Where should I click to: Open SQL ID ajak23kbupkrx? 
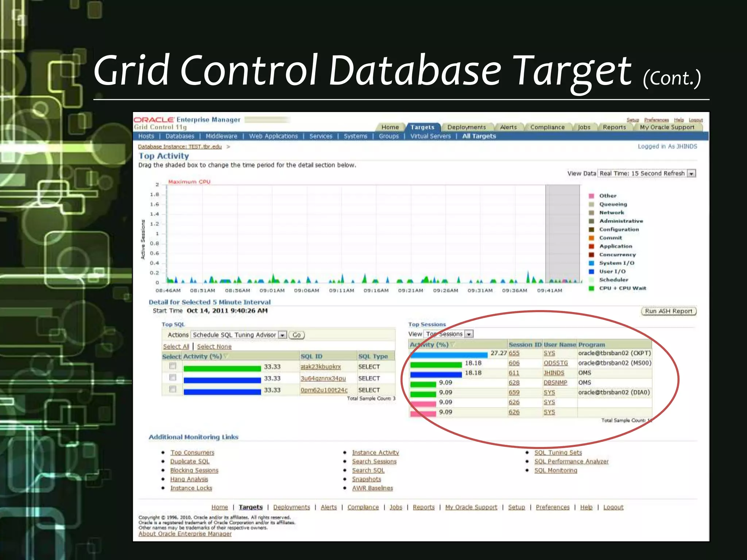321,367
